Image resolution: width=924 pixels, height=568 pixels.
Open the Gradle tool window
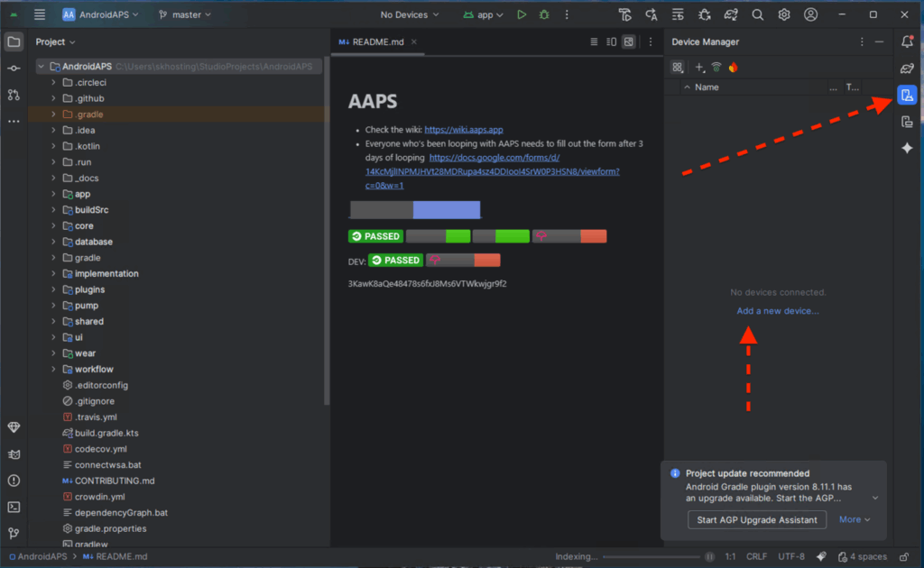(x=907, y=69)
